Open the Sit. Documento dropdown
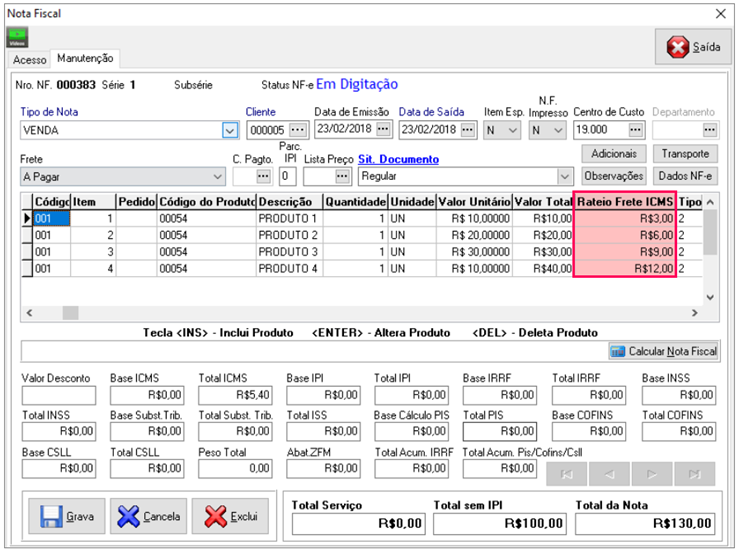This screenshot has width=739, height=554. [x=566, y=176]
